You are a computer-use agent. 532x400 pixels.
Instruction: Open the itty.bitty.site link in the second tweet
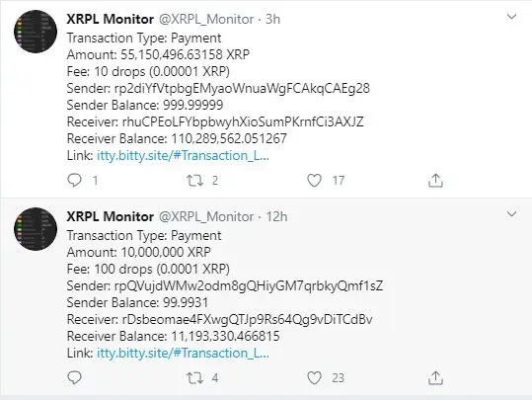pyautogui.click(x=183, y=354)
